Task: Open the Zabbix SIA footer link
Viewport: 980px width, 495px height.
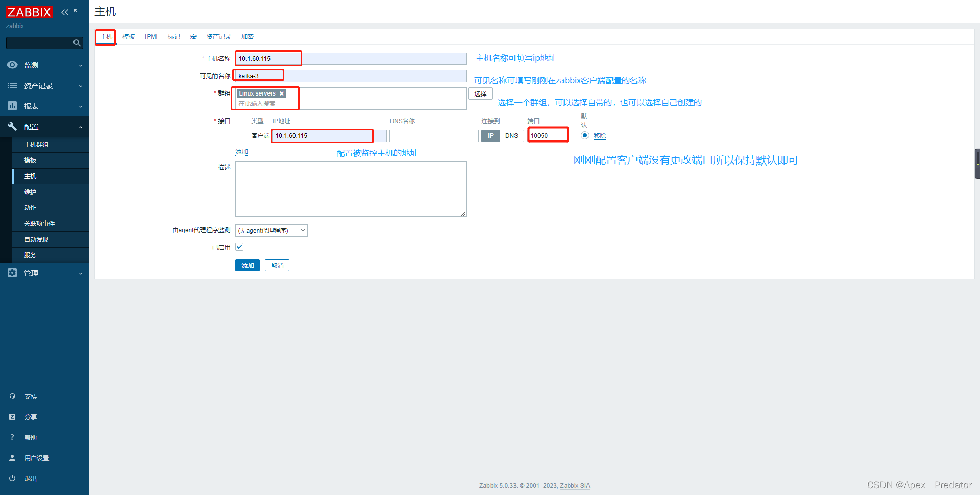Action: 575,486
